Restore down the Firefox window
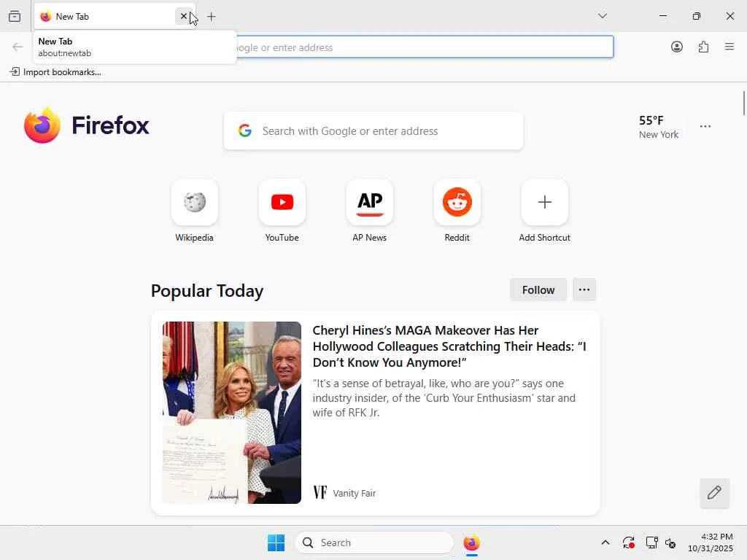Screen dimensions: 747x560 pyautogui.click(x=697, y=16)
